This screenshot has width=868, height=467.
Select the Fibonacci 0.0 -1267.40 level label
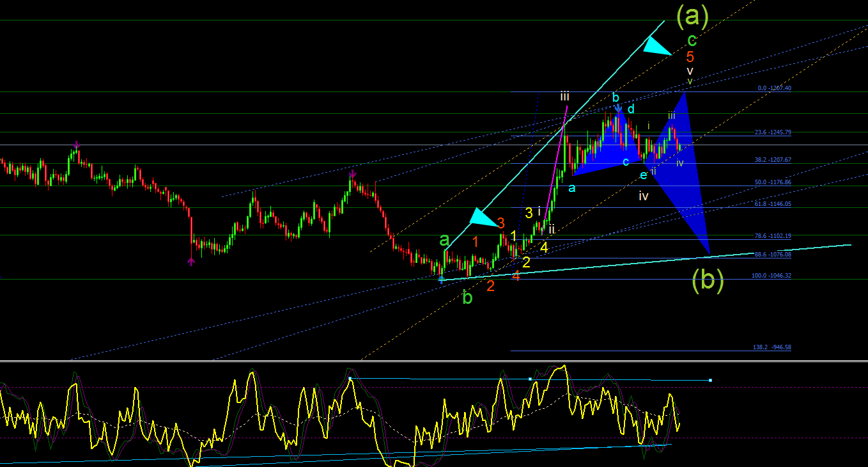tap(775, 88)
